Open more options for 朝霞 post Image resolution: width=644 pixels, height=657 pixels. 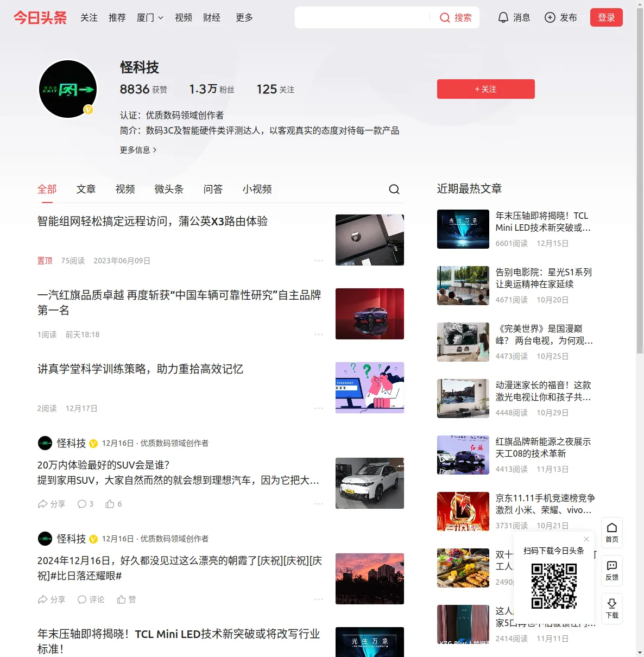[x=319, y=599]
